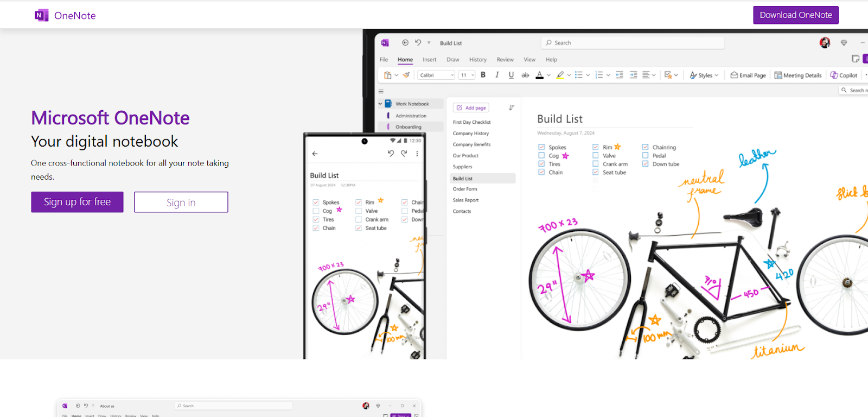Image resolution: width=868 pixels, height=417 pixels.
Task: Open the Administration section
Action: click(410, 116)
